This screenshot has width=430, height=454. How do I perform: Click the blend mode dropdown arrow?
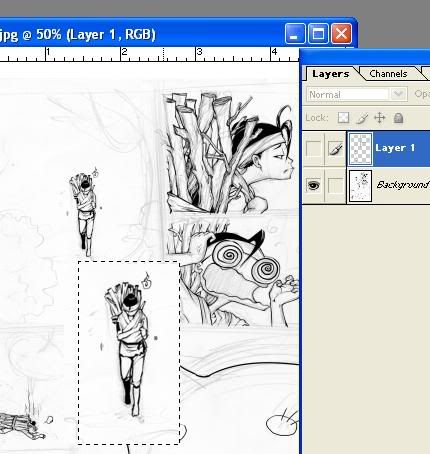coord(399,94)
